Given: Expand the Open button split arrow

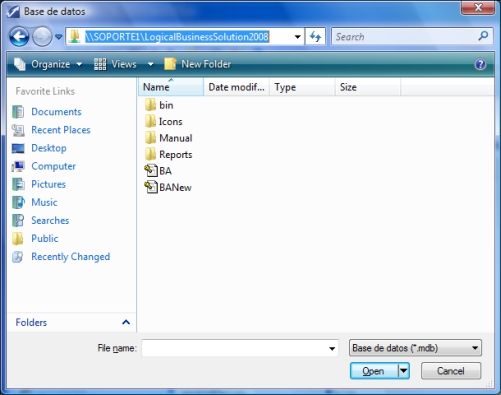Looking at the screenshot, I should click(403, 371).
